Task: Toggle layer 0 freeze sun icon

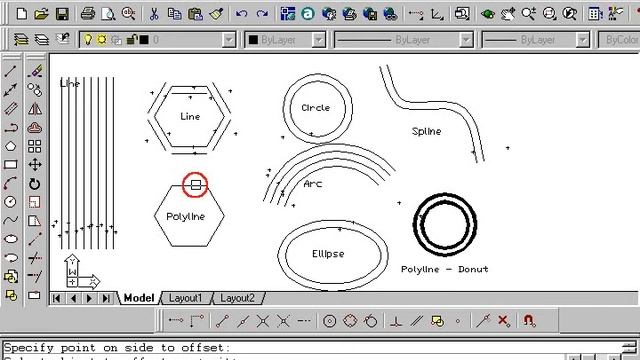Action: [x=102, y=40]
